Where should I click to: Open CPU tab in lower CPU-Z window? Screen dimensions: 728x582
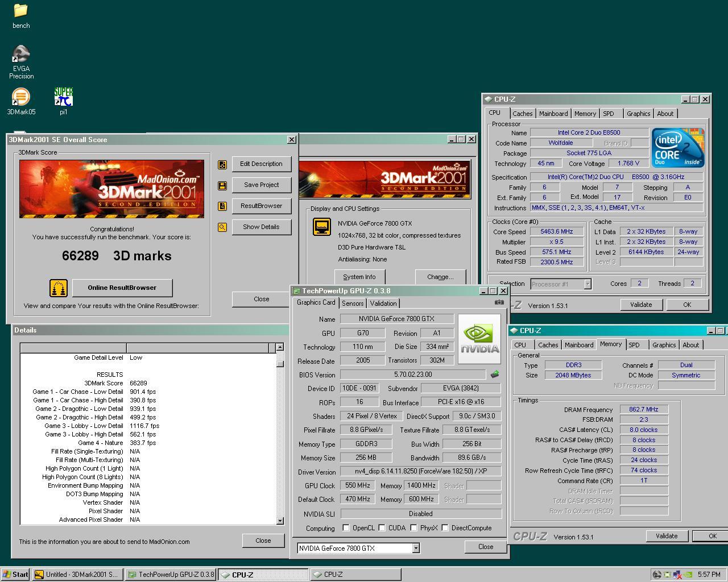point(520,345)
